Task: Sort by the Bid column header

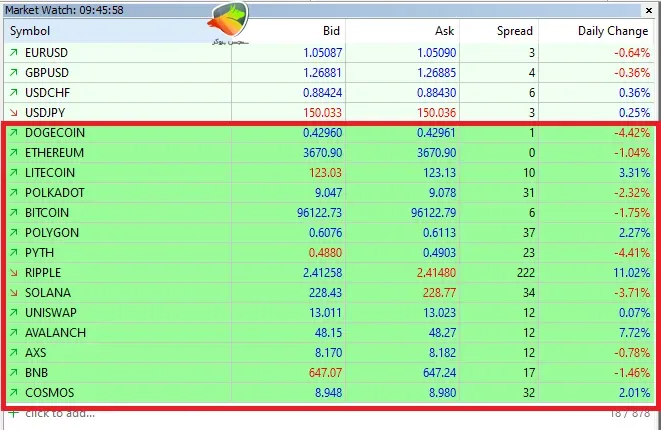Action: [x=288, y=31]
